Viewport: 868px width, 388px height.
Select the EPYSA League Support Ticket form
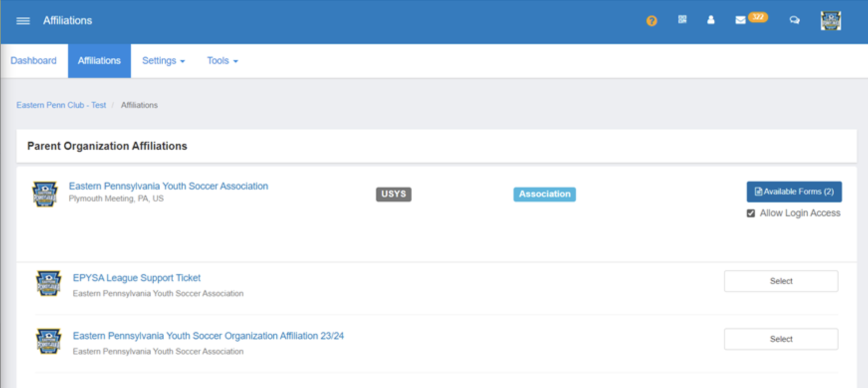[781, 281]
